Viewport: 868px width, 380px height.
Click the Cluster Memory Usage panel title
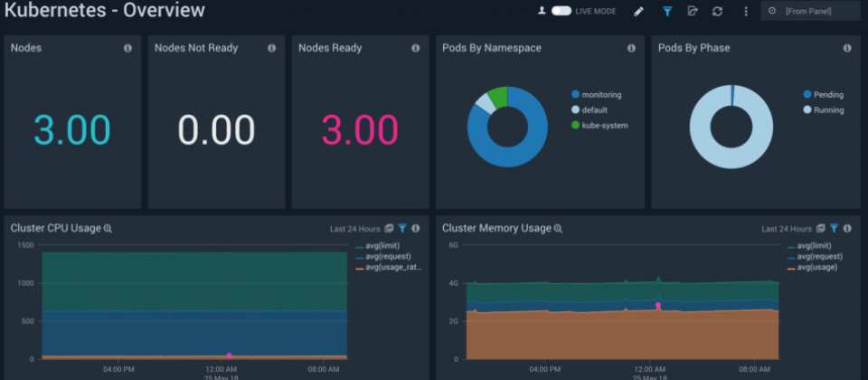pyautogui.click(x=497, y=228)
